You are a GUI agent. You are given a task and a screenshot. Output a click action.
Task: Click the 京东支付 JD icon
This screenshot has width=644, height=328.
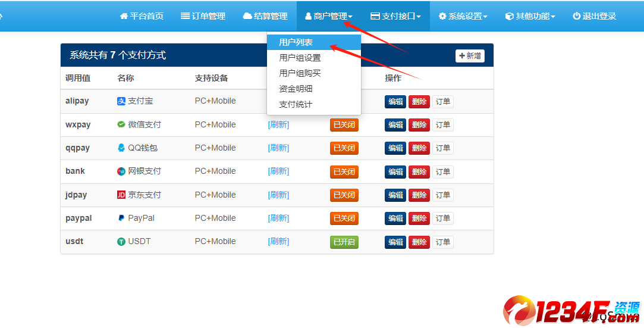[x=121, y=195]
